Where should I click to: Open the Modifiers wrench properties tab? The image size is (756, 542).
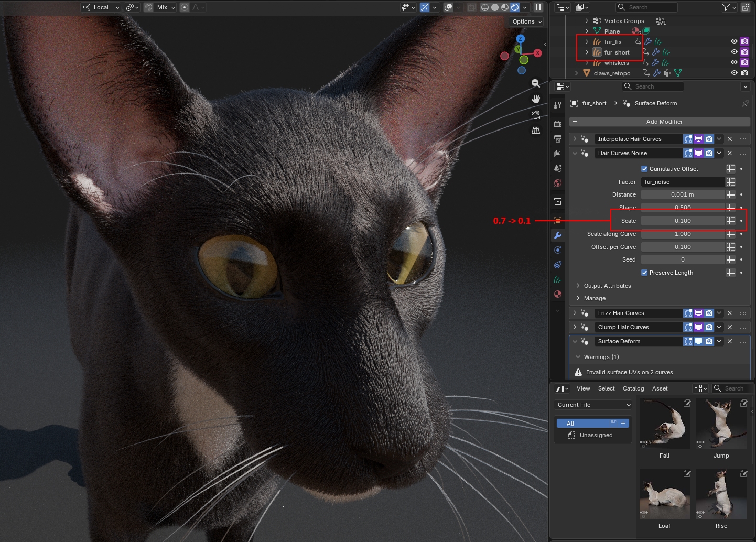tap(558, 235)
